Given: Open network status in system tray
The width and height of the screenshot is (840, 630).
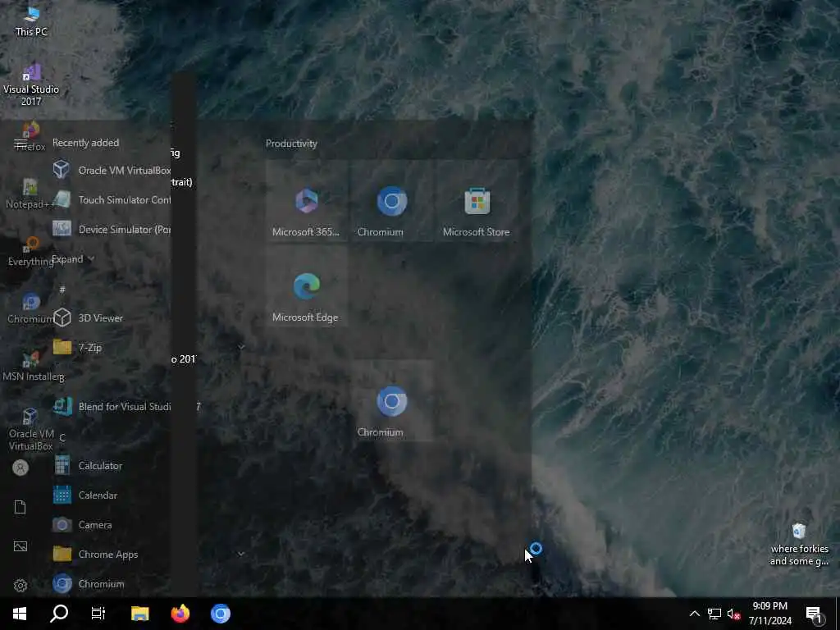Looking at the screenshot, I should coord(714,614).
